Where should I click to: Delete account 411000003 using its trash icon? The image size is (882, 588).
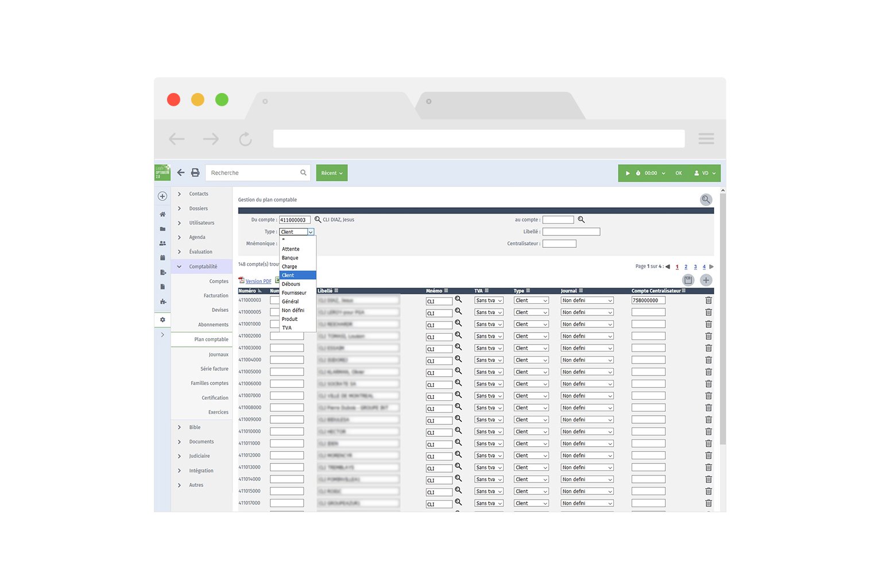coord(709,301)
